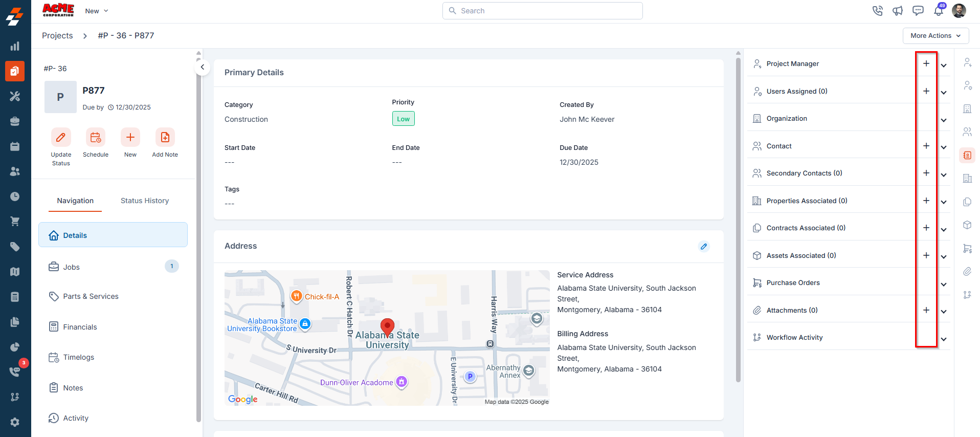Open the chat messages icon
The image size is (980, 437).
click(x=918, y=11)
